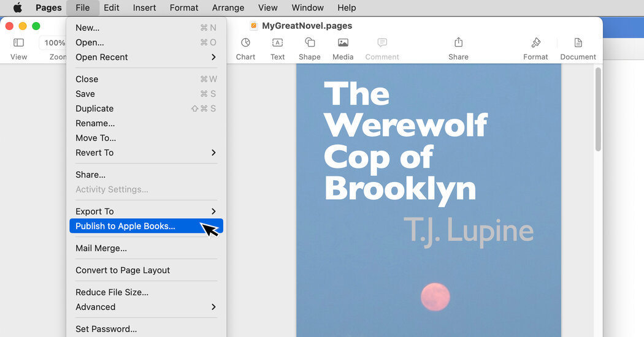The width and height of the screenshot is (644, 337).
Task: Click the vertical document scrollbar
Action: [x=598, y=110]
